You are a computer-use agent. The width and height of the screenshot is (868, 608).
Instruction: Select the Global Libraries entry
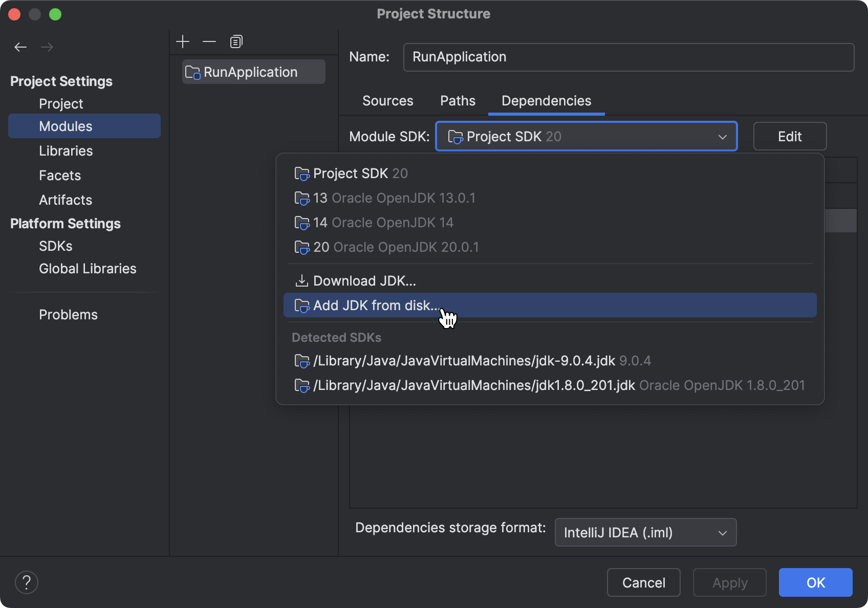click(x=87, y=268)
